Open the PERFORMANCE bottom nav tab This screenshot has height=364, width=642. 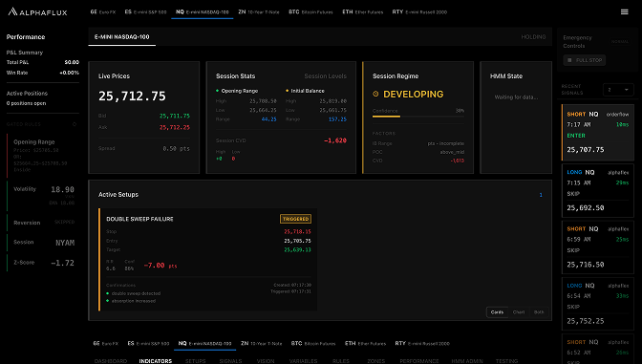point(418,361)
